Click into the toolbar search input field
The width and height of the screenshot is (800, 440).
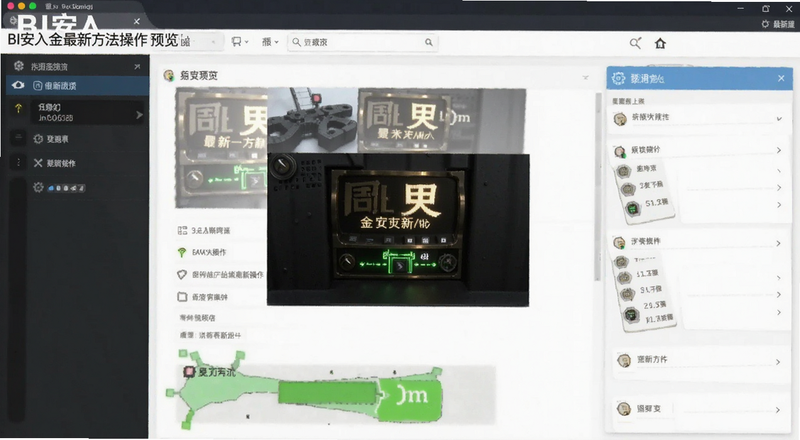pos(362,42)
